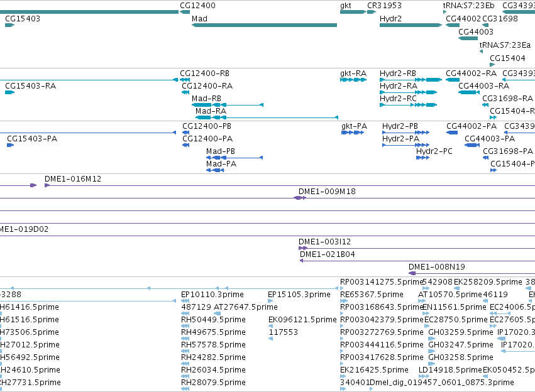
Task: Click the tRNA:S7:23Ea label
Action: (505, 45)
